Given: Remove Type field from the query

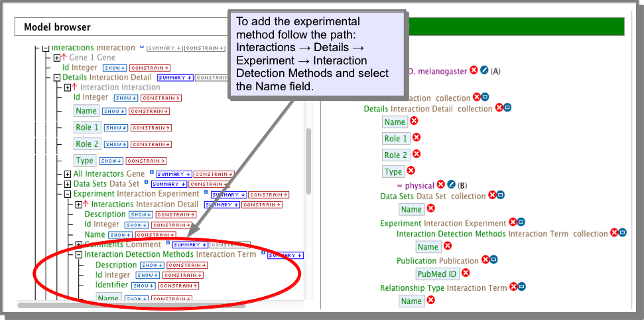Looking at the screenshot, I should tap(411, 170).
